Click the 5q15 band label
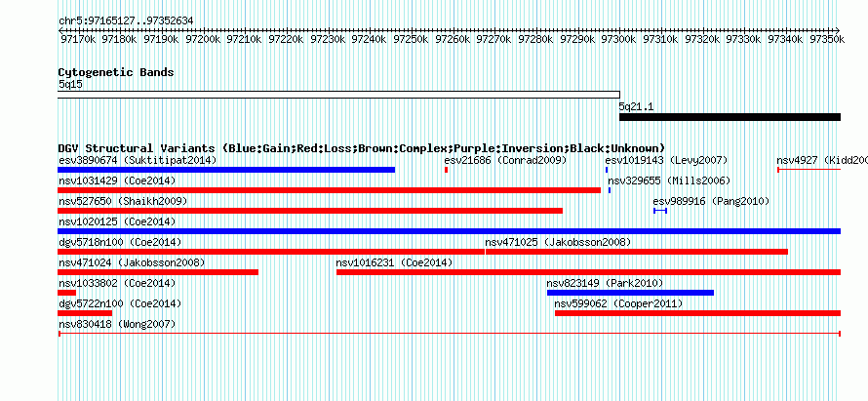Image resolution: width=868 pixels, height=401 pixels. pos(70,85)
